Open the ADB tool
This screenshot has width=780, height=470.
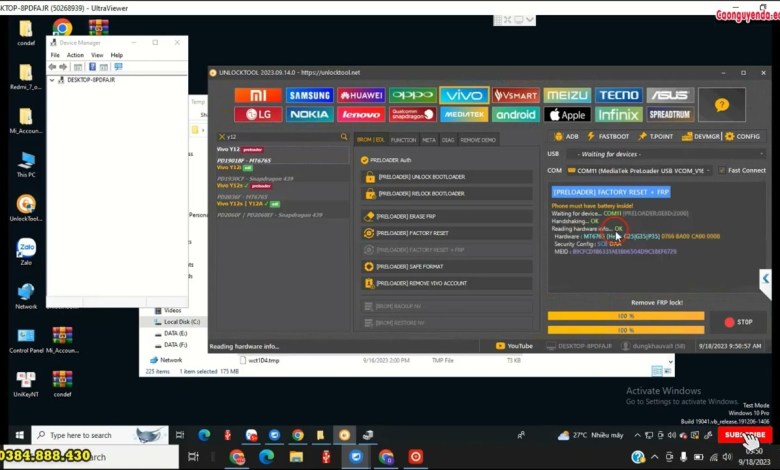tap(566, 136)
